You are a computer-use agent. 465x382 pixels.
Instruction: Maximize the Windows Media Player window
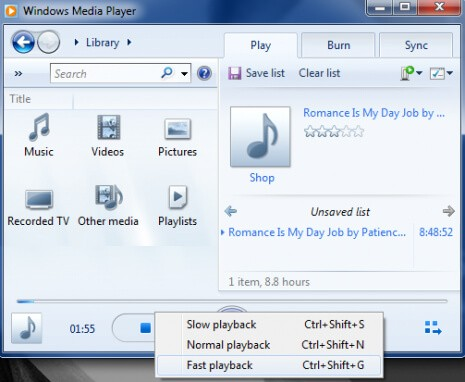point(405,7)
